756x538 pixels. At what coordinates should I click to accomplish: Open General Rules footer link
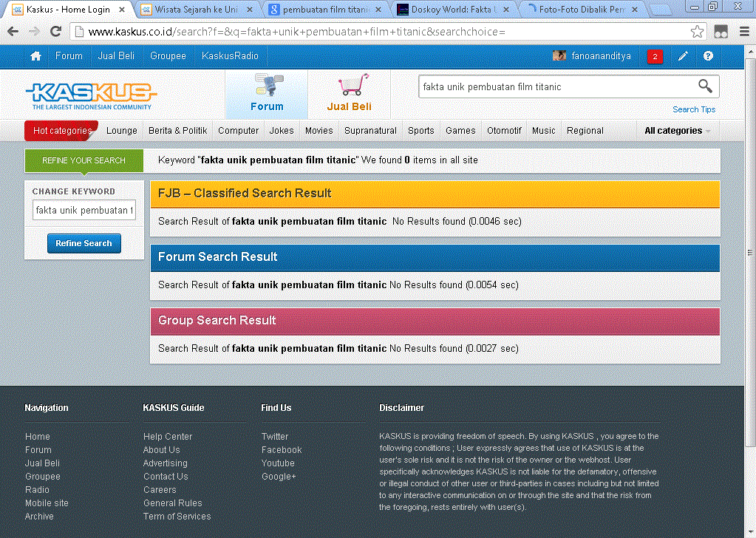[x=173, y=503]
